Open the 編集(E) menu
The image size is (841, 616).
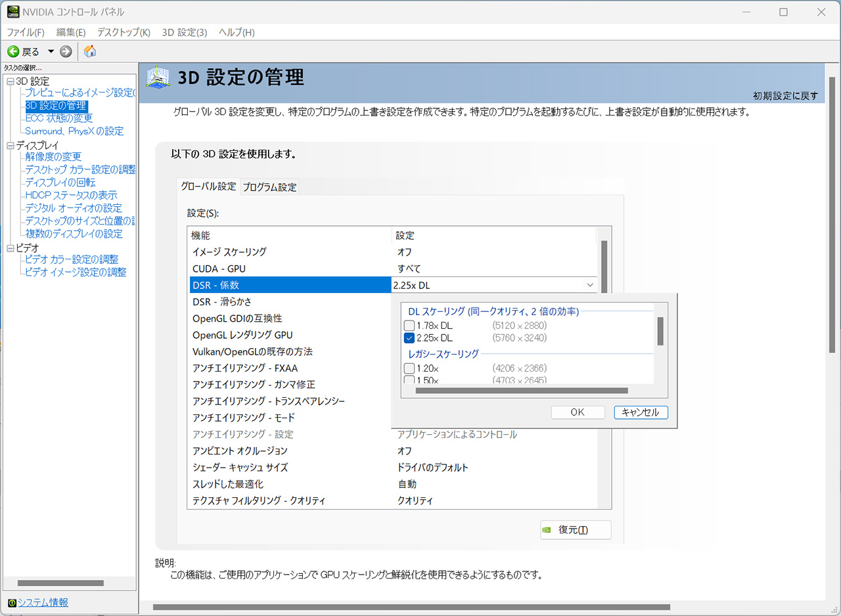point(71,32)
